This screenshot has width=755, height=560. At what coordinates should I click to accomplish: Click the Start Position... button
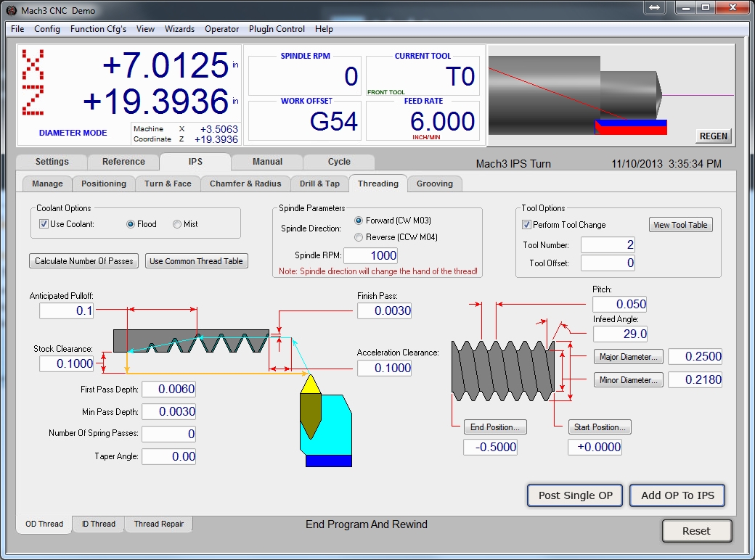click(600, 427)
